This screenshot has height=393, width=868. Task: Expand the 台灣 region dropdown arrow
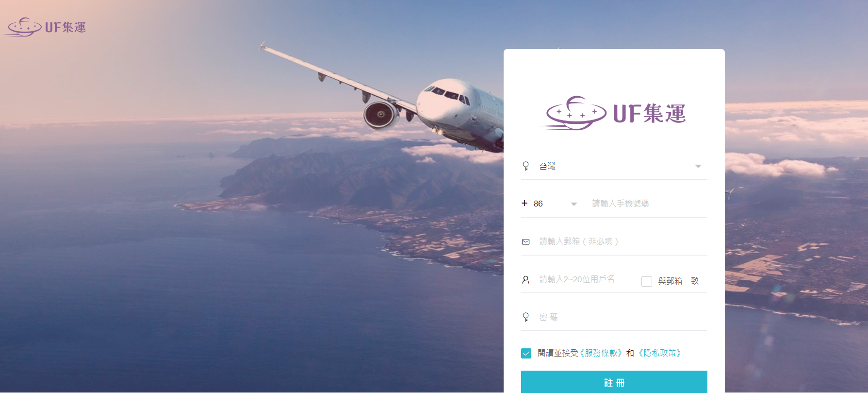tap(698, 166)
